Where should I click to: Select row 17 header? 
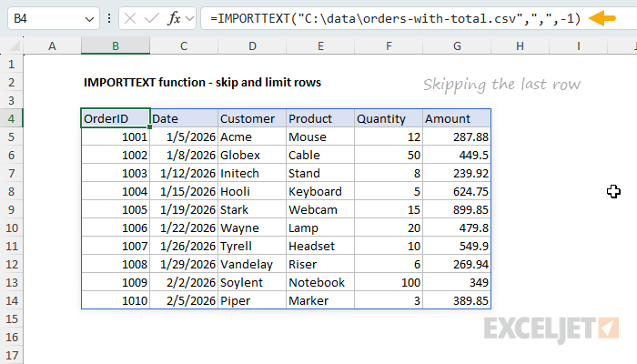pyautogui.click(x=11, y=356)
